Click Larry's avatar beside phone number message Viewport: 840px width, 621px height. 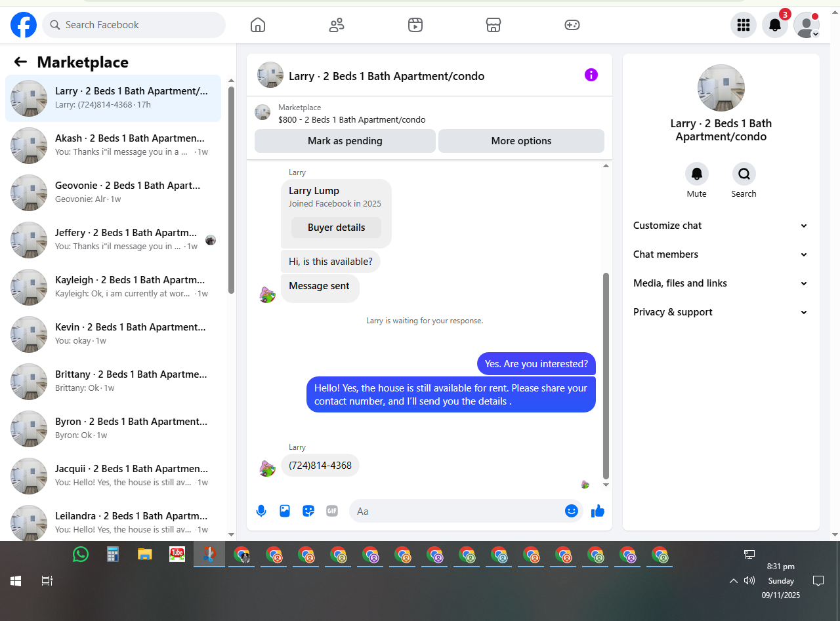[267, 468]
